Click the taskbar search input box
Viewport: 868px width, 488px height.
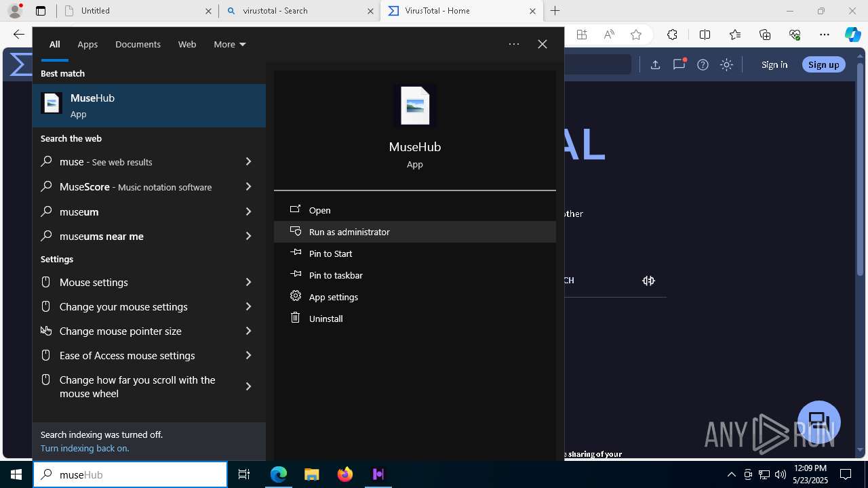(130, 474)
